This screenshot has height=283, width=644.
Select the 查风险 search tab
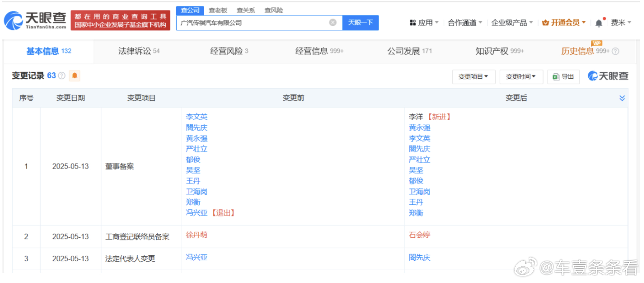click(x=274, y=10)
